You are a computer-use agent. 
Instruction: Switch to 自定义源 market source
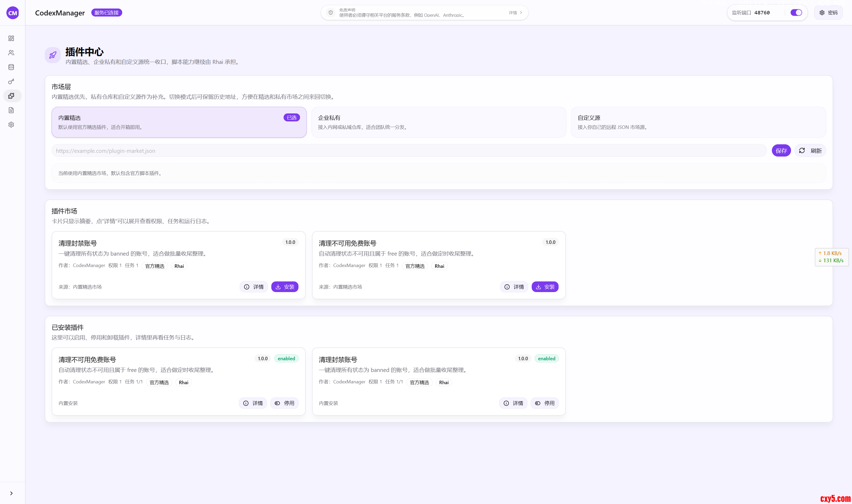coord(698,122)
